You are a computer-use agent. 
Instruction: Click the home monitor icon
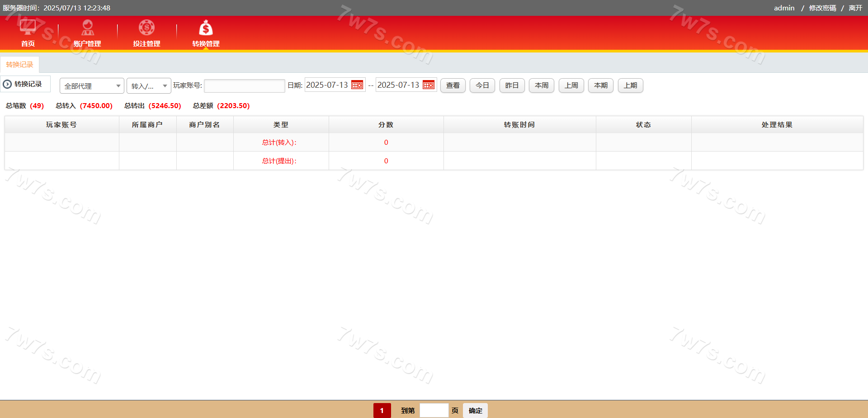pyautogui.click(x=28, y=27)
